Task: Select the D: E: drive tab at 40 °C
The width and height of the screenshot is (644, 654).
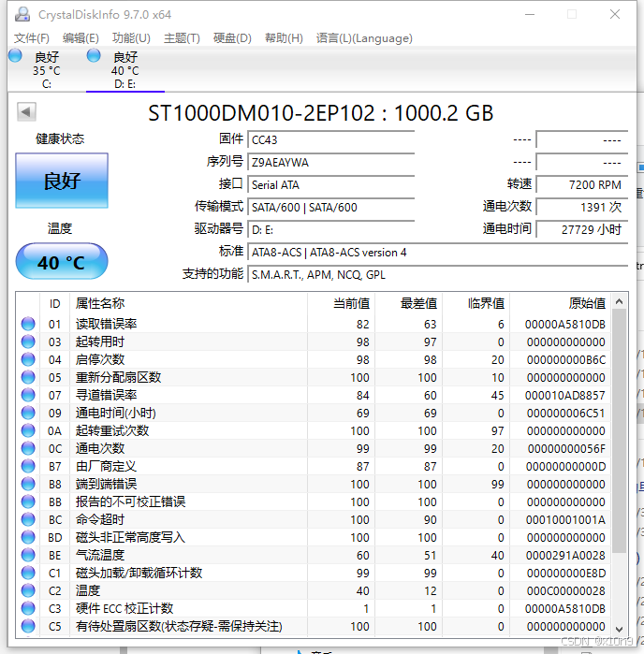Action: tap(125, 69)
